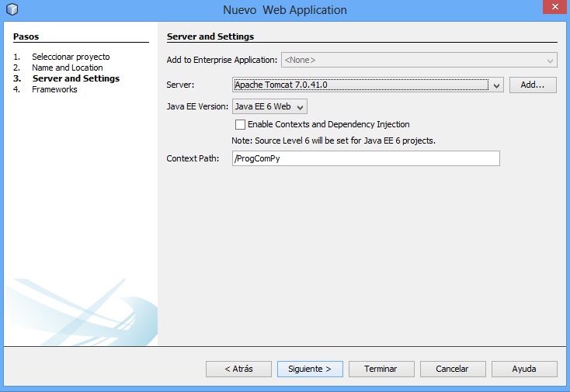
Task: Finish the wizard with Terminar
Action: [381, 369]
